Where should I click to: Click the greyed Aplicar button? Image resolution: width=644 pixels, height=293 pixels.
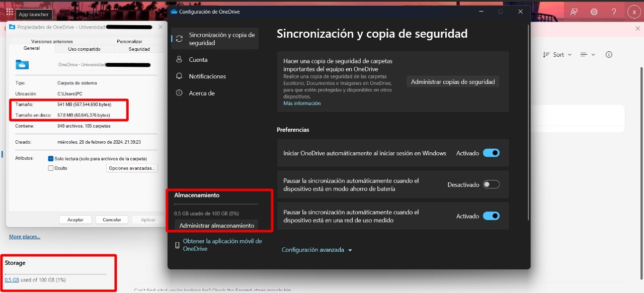[148, 220]
